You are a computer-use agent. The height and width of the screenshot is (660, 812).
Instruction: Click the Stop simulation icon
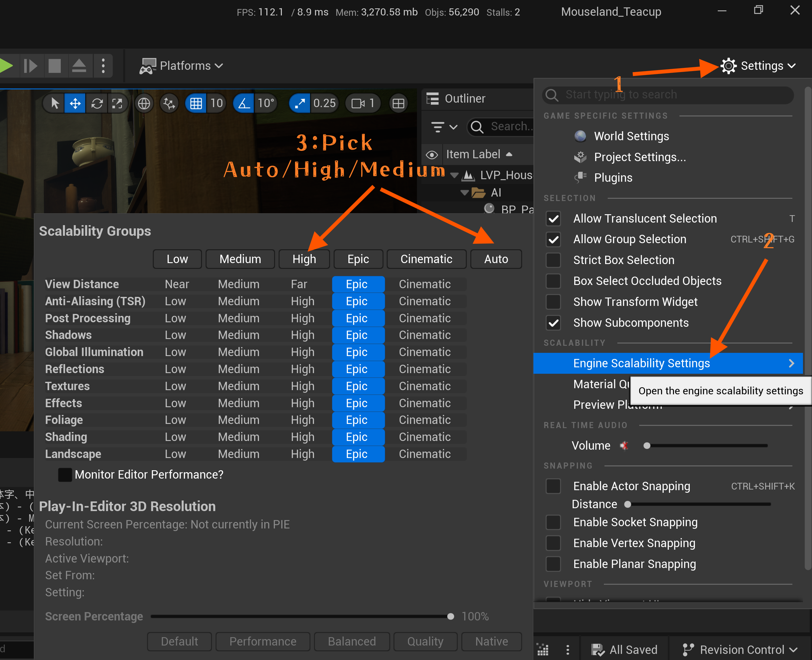[55, 66]
